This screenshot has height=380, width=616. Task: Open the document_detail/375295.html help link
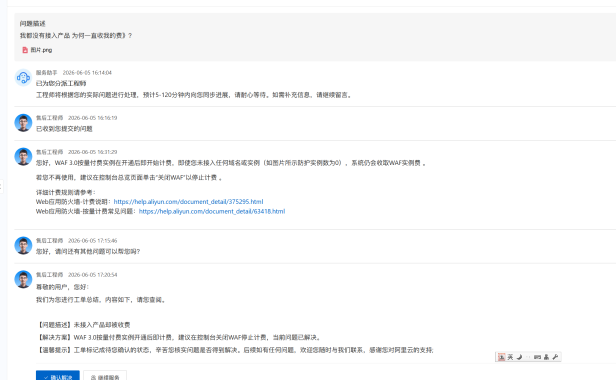[x=189, y=202]
